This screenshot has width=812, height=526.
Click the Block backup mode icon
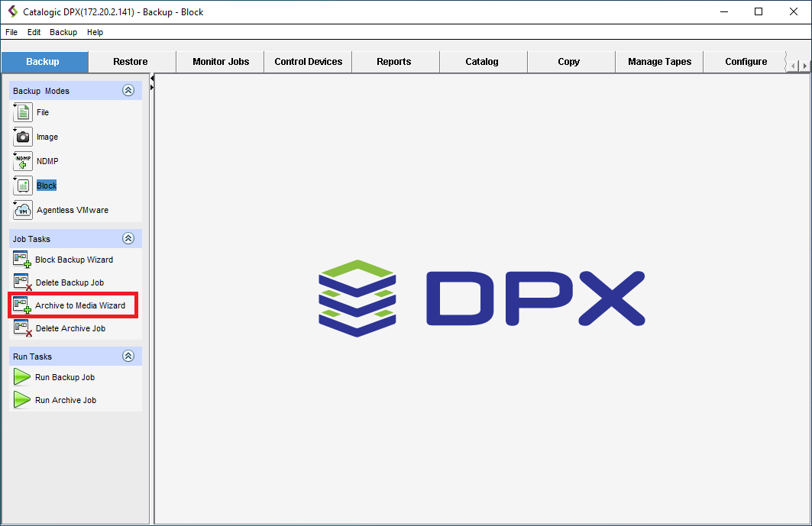[x=23, y=186]
